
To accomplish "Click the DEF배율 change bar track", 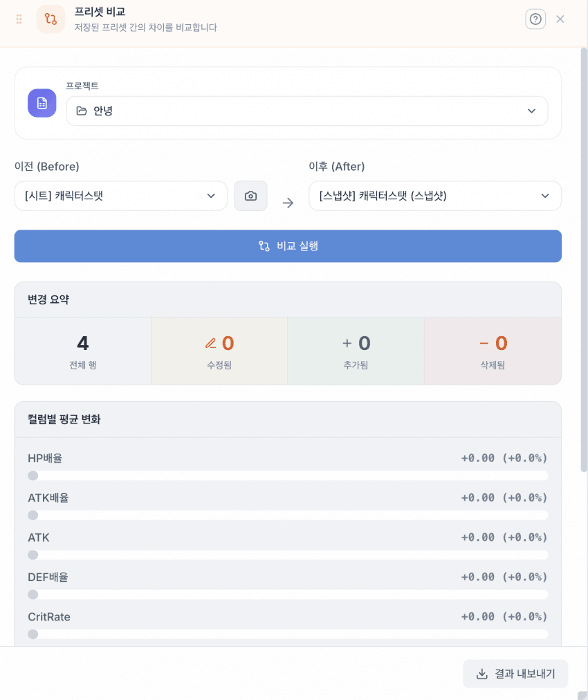I will [288, 595].
